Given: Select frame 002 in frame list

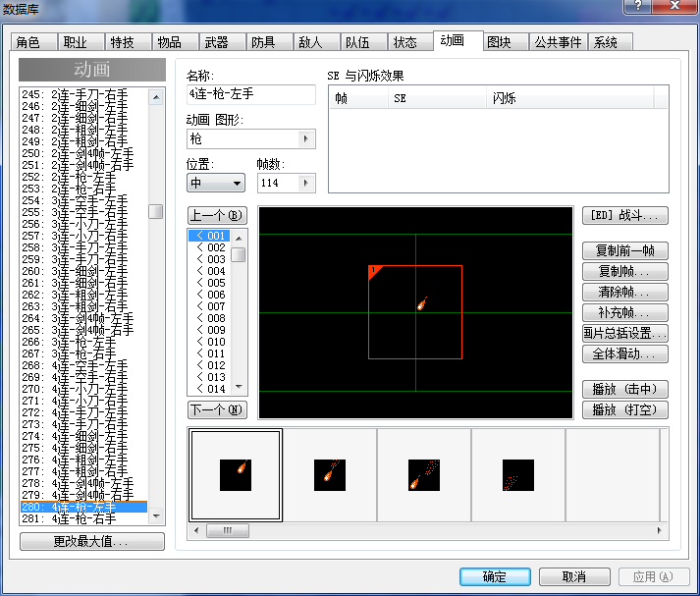Looking at the screenshot, I should pyautogui.click(x=209, y=247).
